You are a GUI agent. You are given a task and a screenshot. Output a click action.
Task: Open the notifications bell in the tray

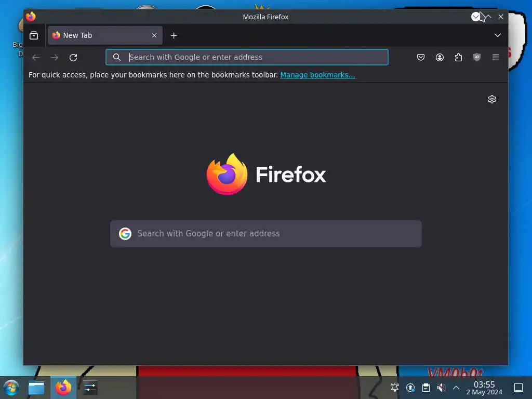(395, 388)
